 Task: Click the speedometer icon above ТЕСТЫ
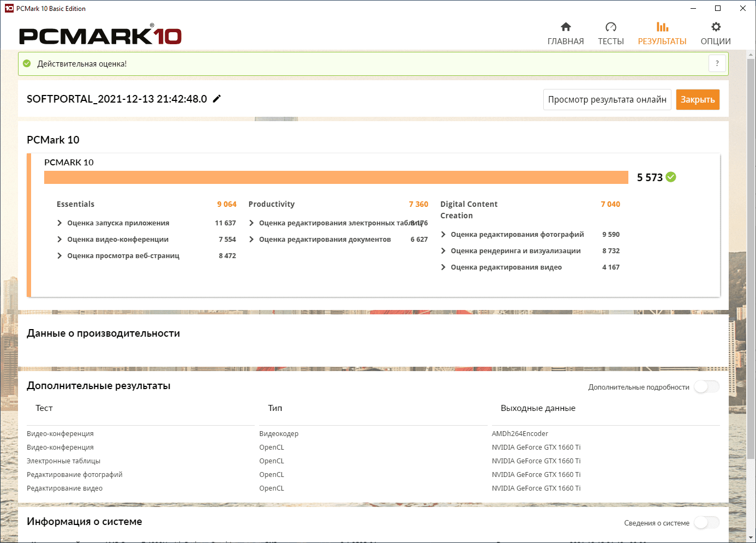click(x=611, y=27)
